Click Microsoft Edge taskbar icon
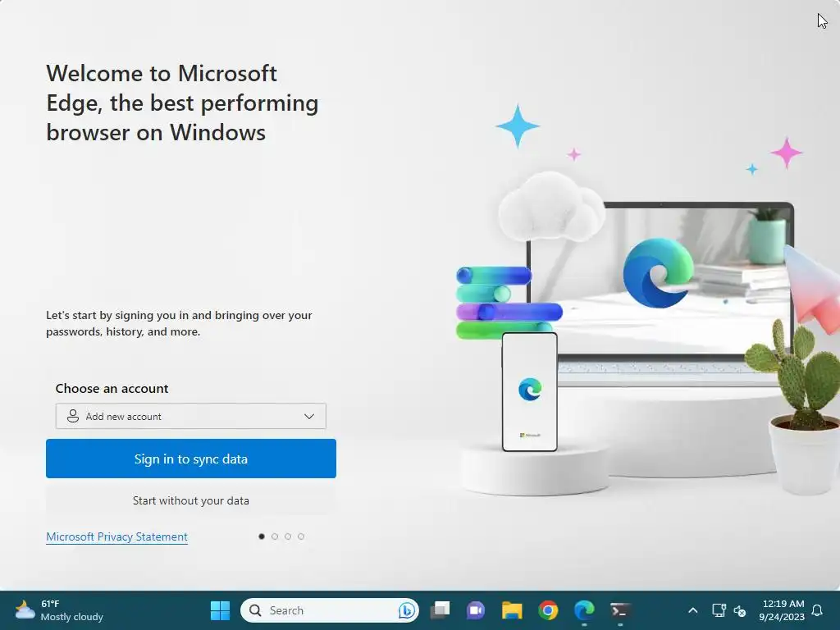840x630 pixels. pos(584,610)
